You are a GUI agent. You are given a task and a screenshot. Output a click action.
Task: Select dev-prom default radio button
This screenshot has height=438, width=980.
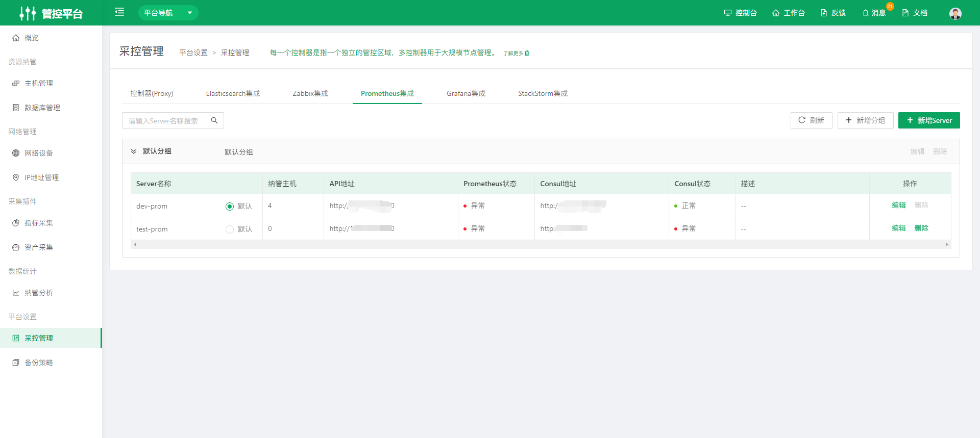(x=230, y=207)
